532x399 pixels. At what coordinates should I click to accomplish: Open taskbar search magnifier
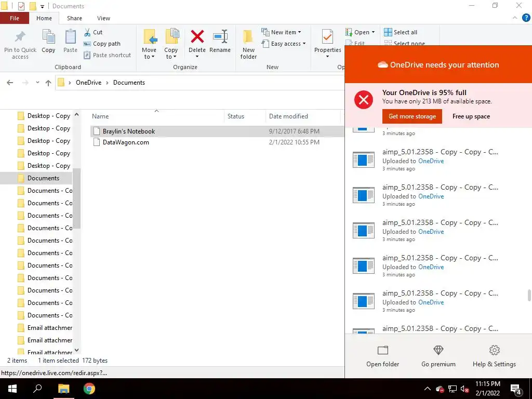pos(37,389)
